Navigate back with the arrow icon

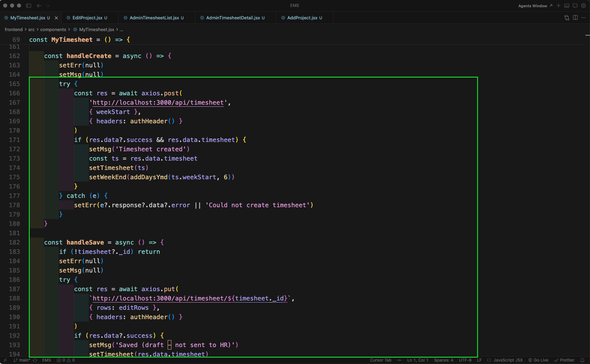(x=39, y=6)
